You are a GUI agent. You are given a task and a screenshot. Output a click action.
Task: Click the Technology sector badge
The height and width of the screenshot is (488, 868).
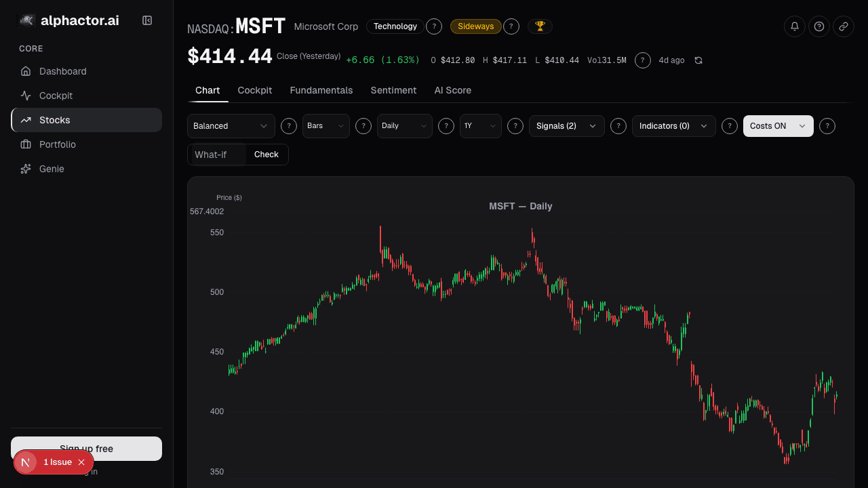click(x=395, y=26)
